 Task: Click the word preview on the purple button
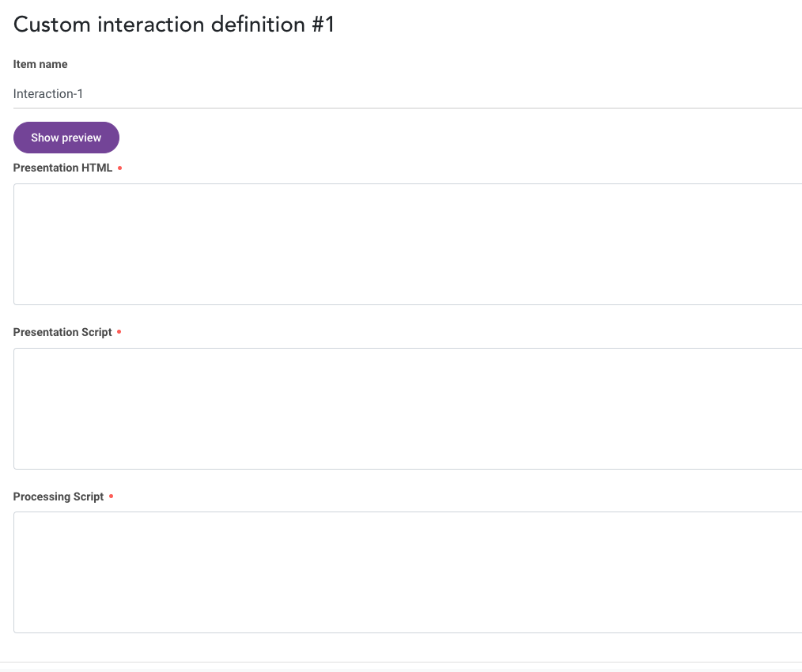[81, 138]
